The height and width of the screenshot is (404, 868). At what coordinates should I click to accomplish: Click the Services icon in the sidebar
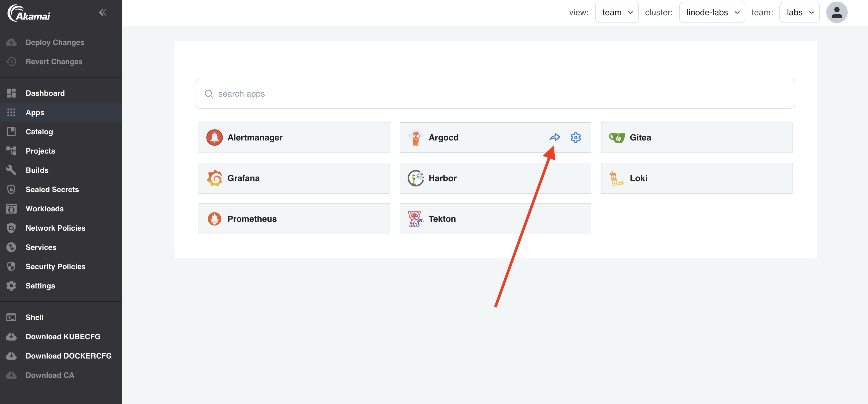point(11,247)
